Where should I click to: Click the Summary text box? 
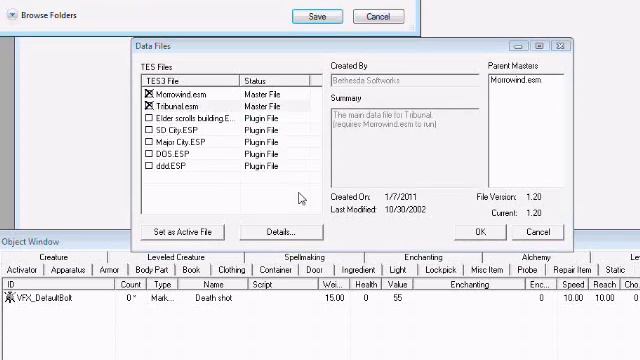click(404, 148)
